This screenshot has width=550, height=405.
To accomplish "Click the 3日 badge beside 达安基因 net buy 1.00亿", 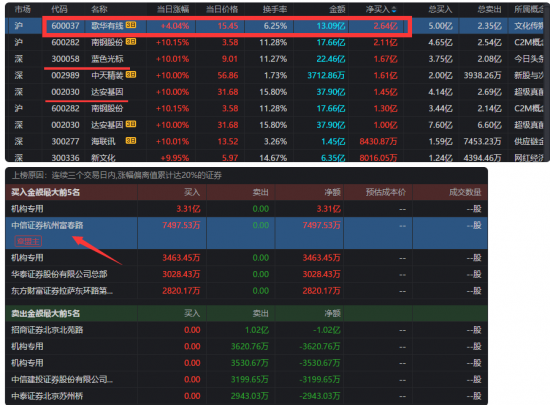I will (x=131, y=124).
